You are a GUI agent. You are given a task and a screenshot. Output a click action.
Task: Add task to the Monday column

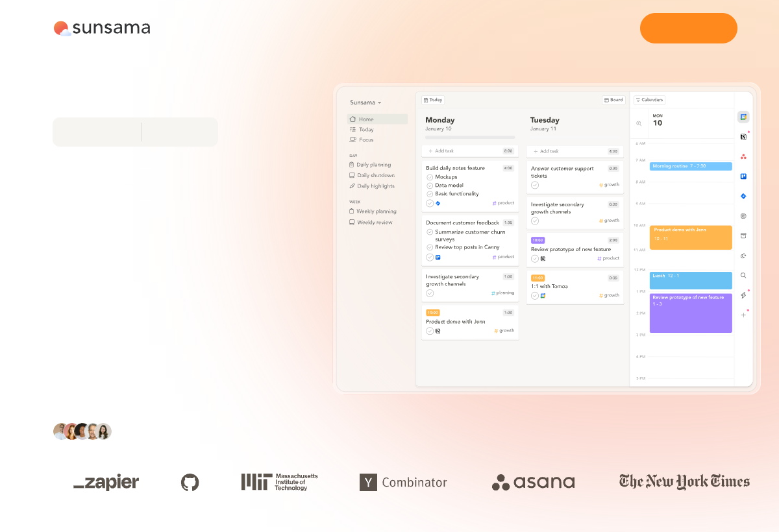(x=470, y=151)
